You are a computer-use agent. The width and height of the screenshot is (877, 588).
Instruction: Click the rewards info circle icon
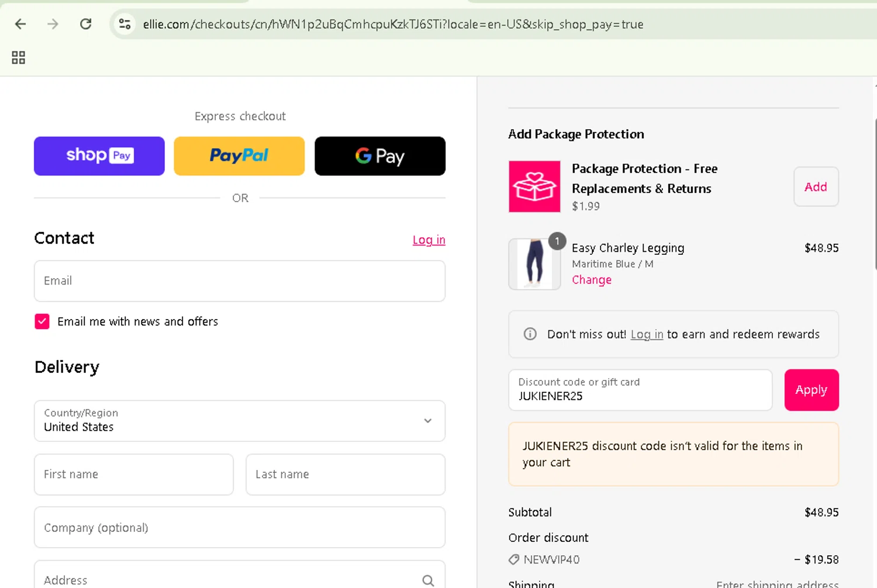pos(530,334)
